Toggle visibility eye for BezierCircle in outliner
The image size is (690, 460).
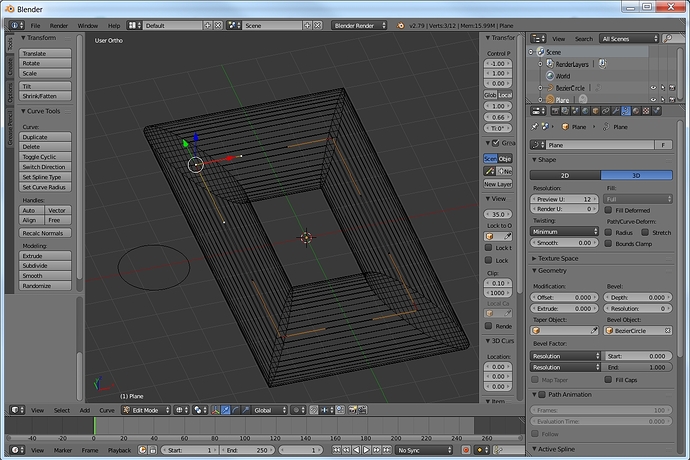(x=653, y=88)
